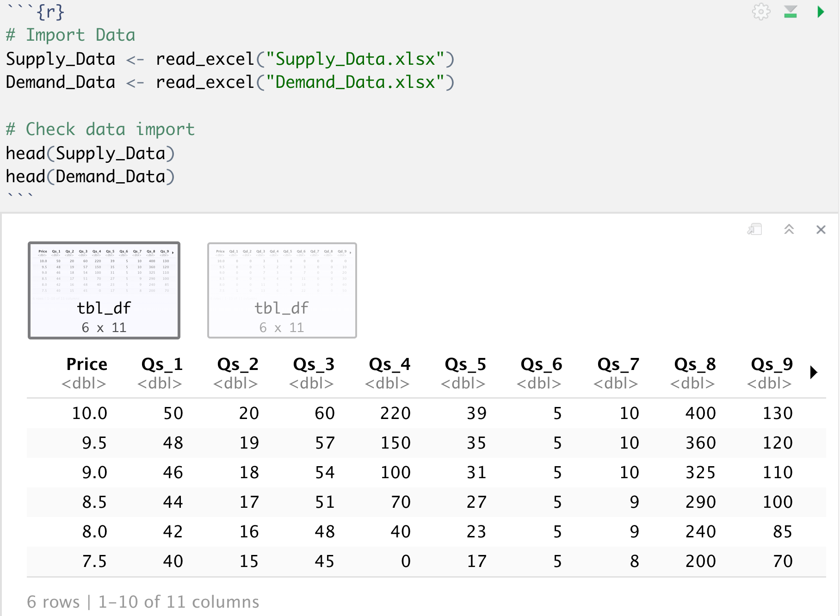Click the Qs_5 value 23
840x616 pixels.
pyautogui.click(x=476, y=531)
